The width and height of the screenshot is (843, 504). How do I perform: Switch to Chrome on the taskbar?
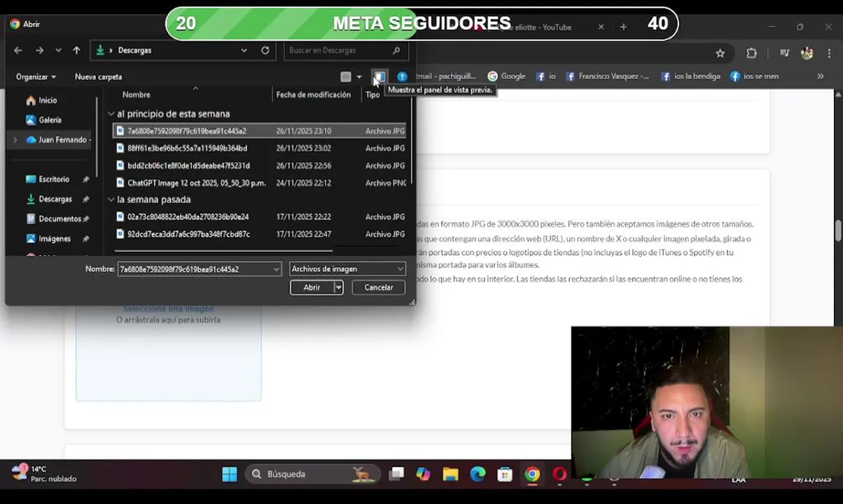(532, 475)
